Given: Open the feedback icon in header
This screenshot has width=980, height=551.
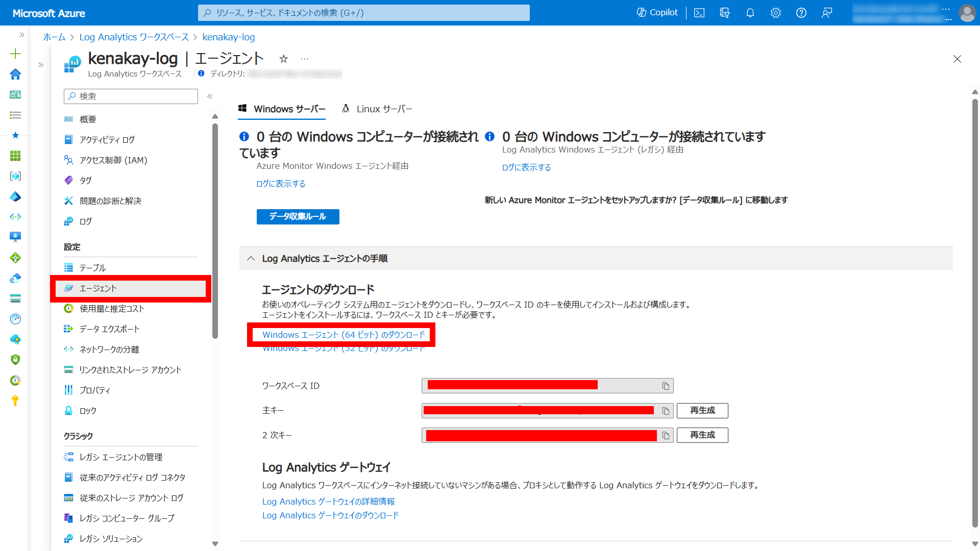Looking at the screenshot, I should [827, 13].
